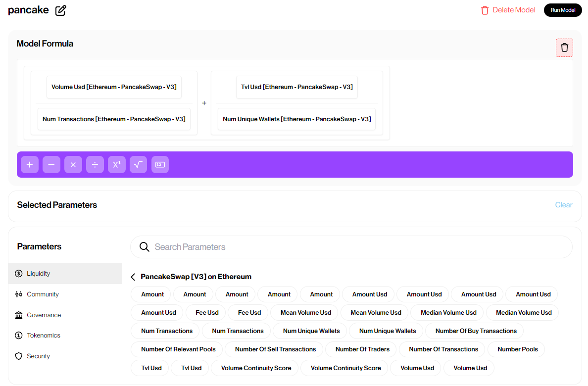Select Volume Usd [Ethereum - PancakeSwap - V3] in formula
The image size is (588, 386).
pos(114,87)
